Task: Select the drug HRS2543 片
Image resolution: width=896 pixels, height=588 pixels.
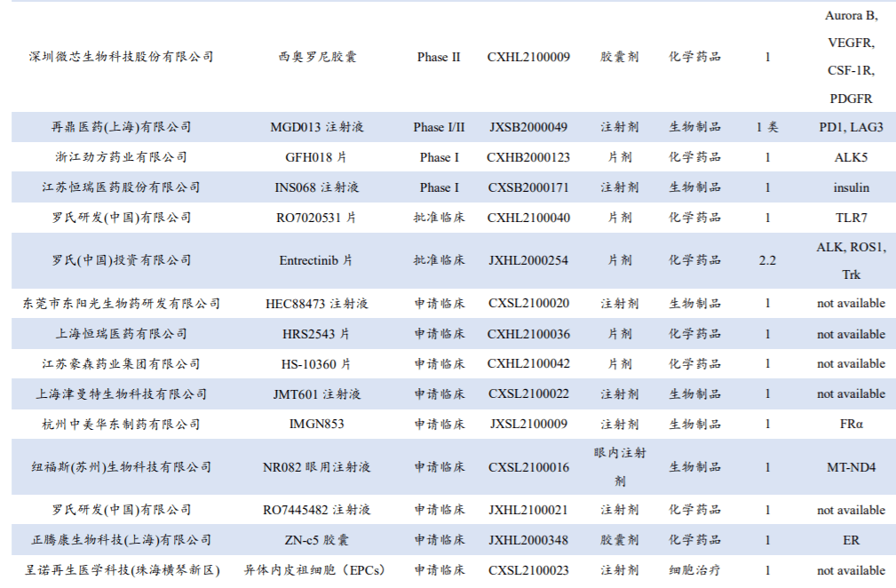Action: click(316, 334)
